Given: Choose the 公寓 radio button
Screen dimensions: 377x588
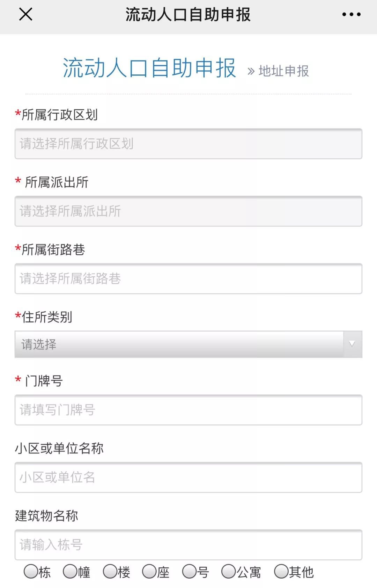Looking at the screenshot, I should click(x=229, y=572).
